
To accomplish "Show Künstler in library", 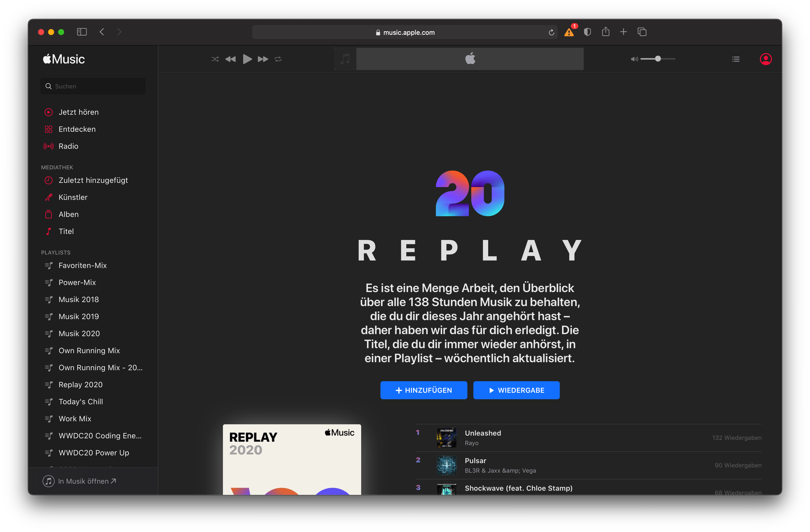I will [73, 197].
